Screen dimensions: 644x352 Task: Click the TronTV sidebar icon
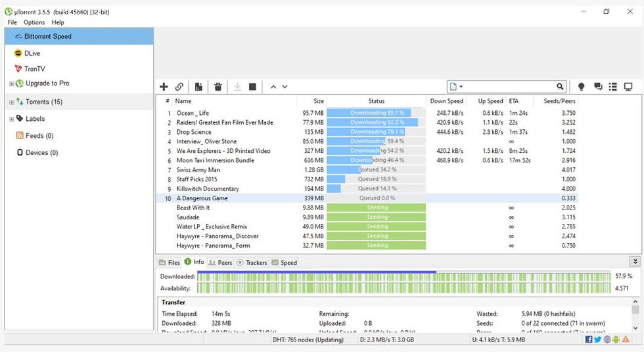pyautogui.click(x=18, y=68)
